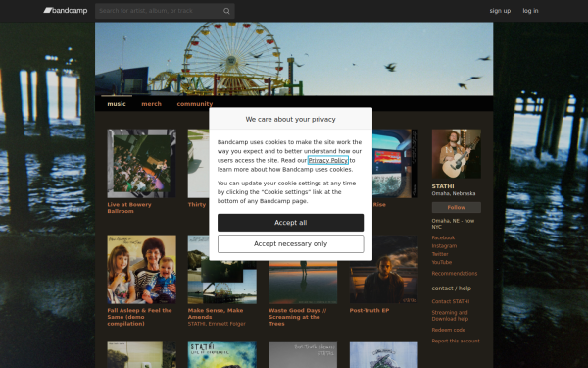Switch to the music tab

click(117, 104)
